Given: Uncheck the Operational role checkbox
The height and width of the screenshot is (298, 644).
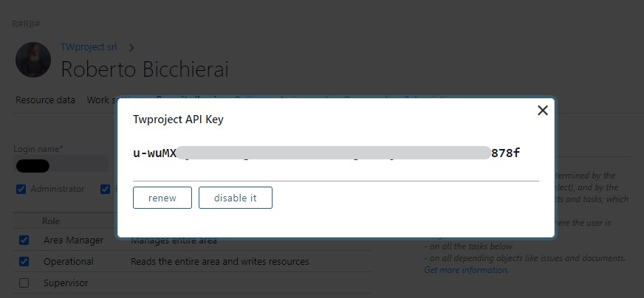Looking at the screenshot, I should tap(24, 262).
